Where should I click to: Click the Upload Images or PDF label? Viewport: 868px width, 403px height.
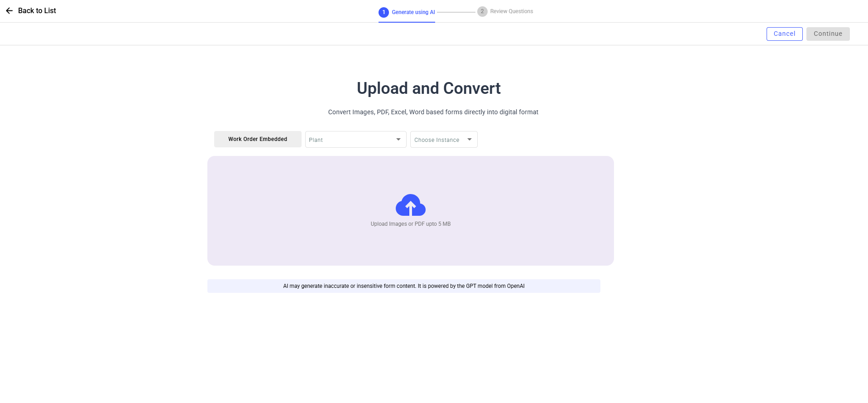click(x=410, y=224)
